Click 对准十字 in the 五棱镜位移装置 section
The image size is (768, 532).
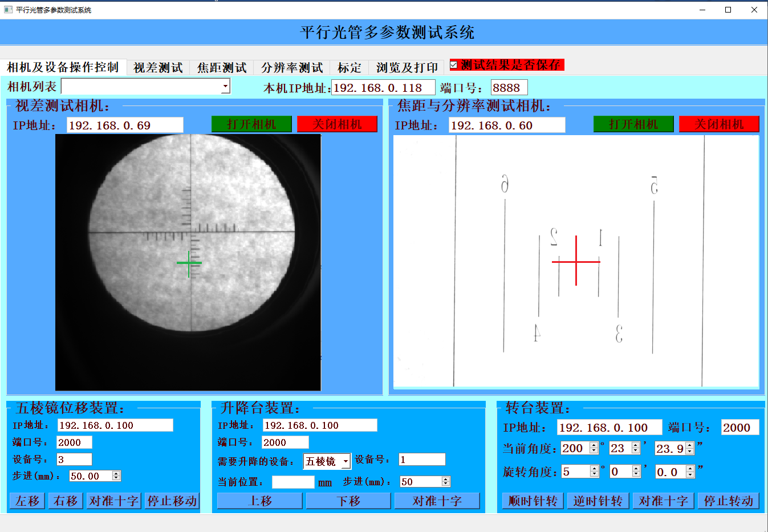coord(114,501)
